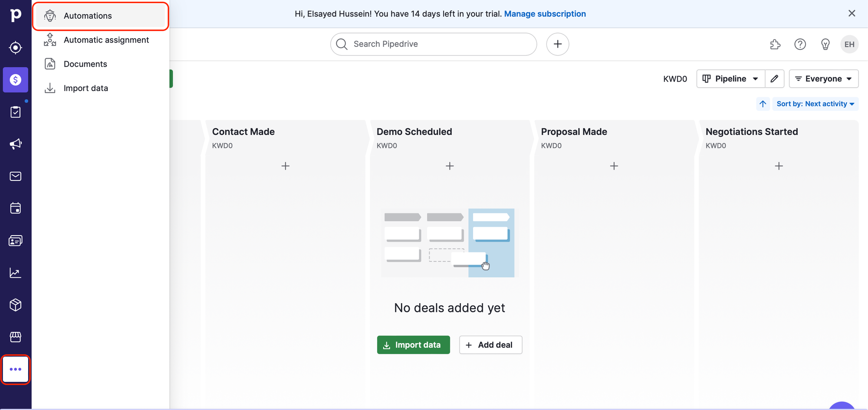Open Marketplace via the storefront icon

click(x=16, y=337)
